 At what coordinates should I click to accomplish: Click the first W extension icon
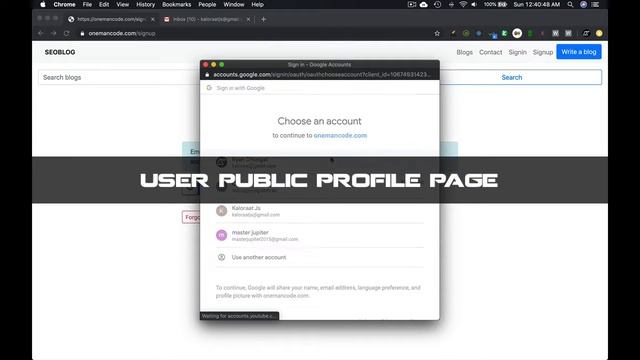556,33
